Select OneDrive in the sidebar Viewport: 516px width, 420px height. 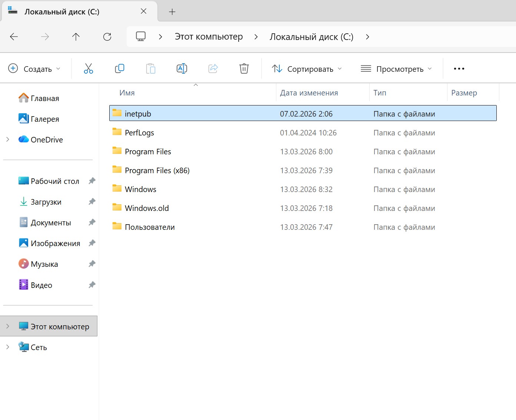41,140
